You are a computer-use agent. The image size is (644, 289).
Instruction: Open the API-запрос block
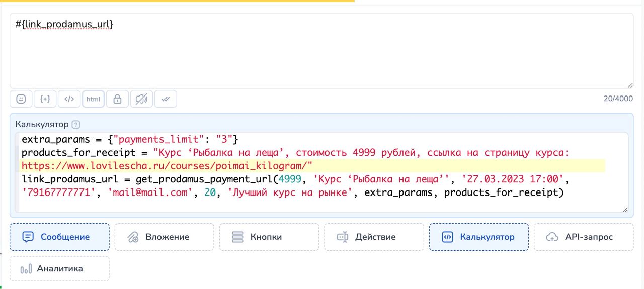[x=584, y=237]
